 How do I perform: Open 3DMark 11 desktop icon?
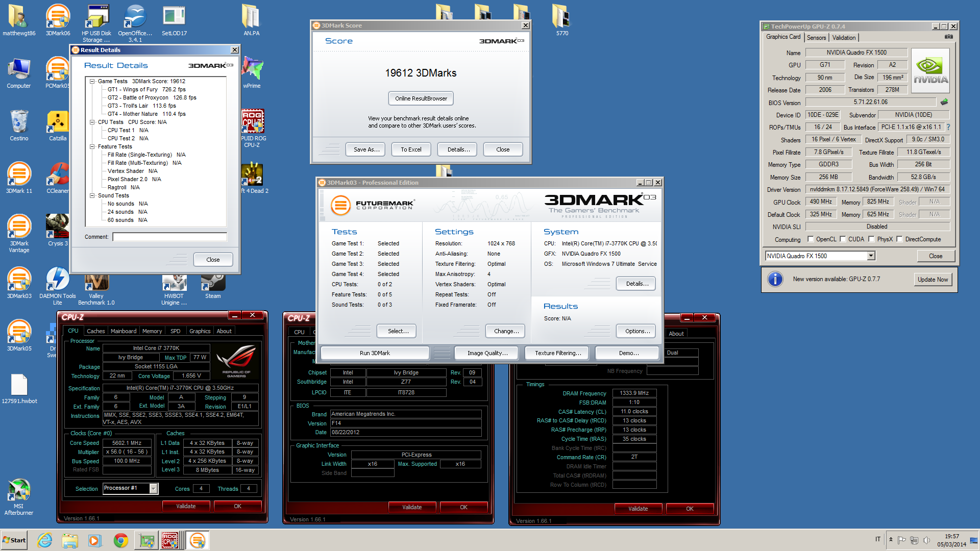coord(19,178)
